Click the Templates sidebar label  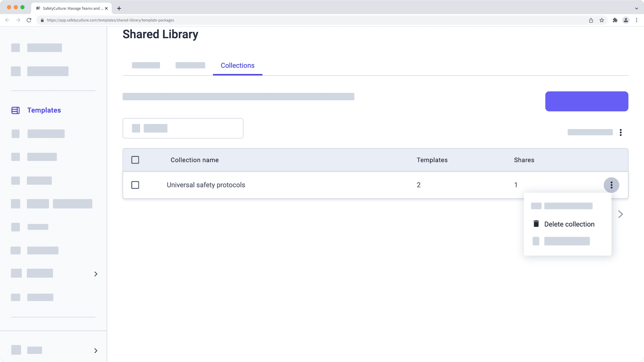(x=44, y=110)
